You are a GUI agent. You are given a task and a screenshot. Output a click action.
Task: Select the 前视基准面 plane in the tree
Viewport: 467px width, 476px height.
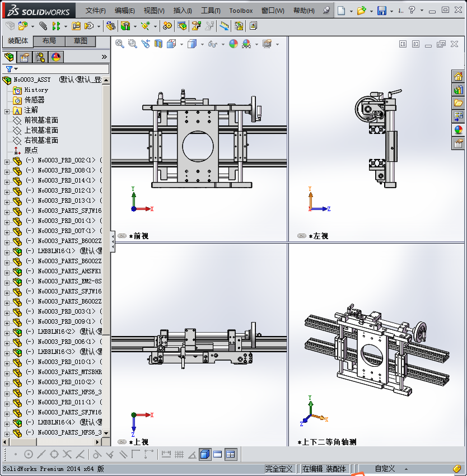click(x=41, y=120)
